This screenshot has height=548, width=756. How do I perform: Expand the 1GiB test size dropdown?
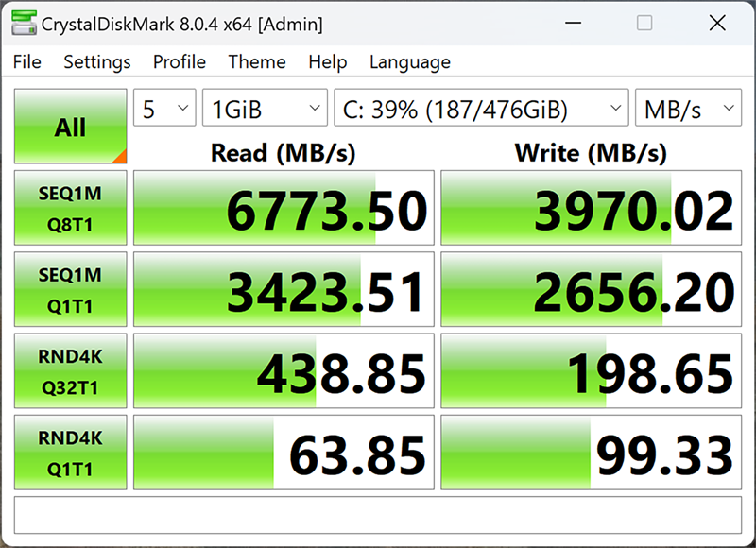pos(265,108)
